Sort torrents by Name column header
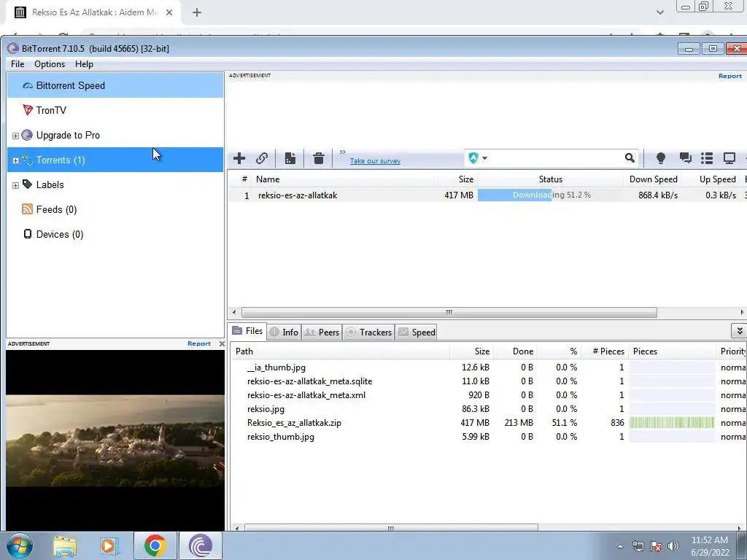The image size is (747, 560). click(x=343, y=179)
